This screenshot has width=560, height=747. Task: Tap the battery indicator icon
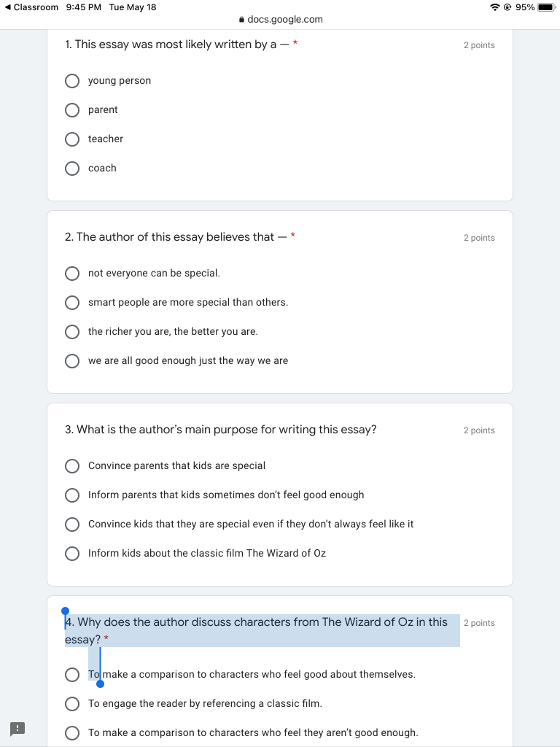click(x=547, y=7)
